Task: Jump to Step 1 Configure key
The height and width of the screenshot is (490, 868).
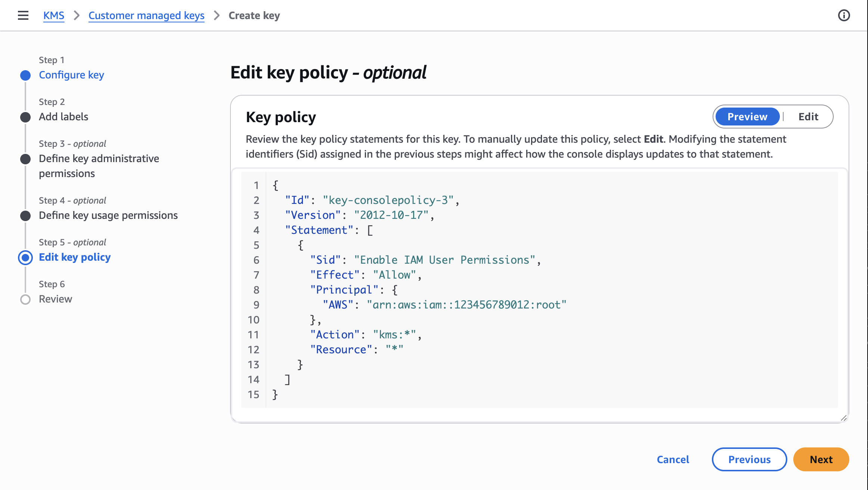Action: click(71, 75)
